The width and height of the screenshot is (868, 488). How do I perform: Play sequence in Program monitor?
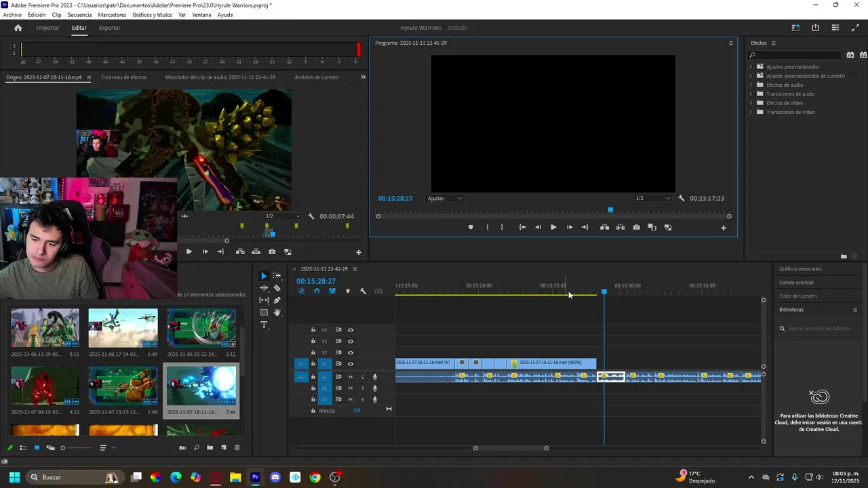553,228
